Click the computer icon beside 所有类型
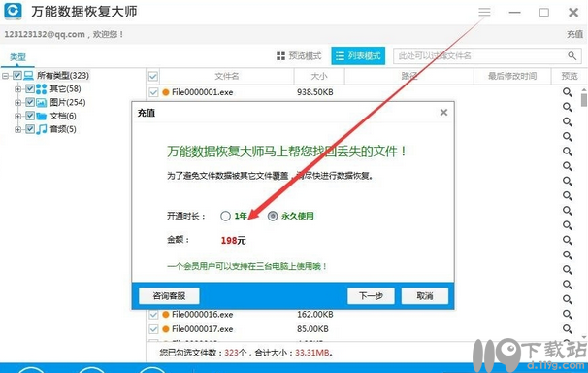The height and width of the screenshot is (373, 588). click(28, 76)
